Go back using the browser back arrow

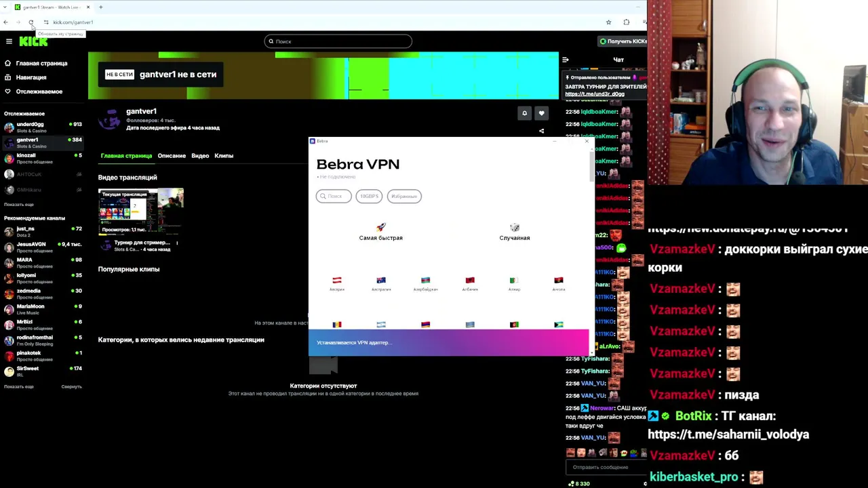pyautogui.click(x=6, y=22)
